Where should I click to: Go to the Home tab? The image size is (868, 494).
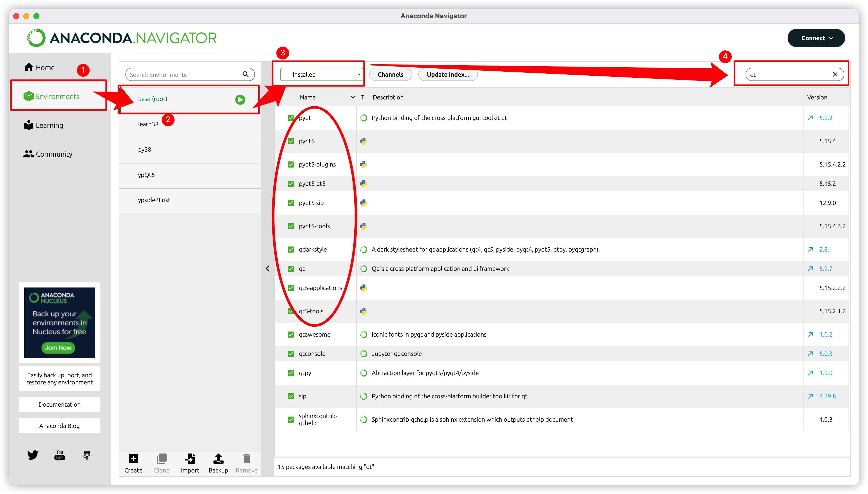pos(45,68)
